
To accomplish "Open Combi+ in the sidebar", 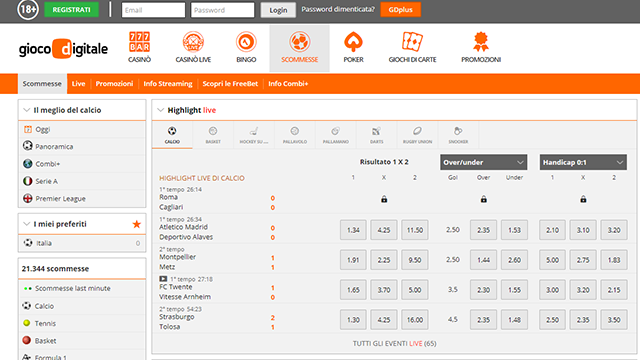I will (x=82, y=164).
